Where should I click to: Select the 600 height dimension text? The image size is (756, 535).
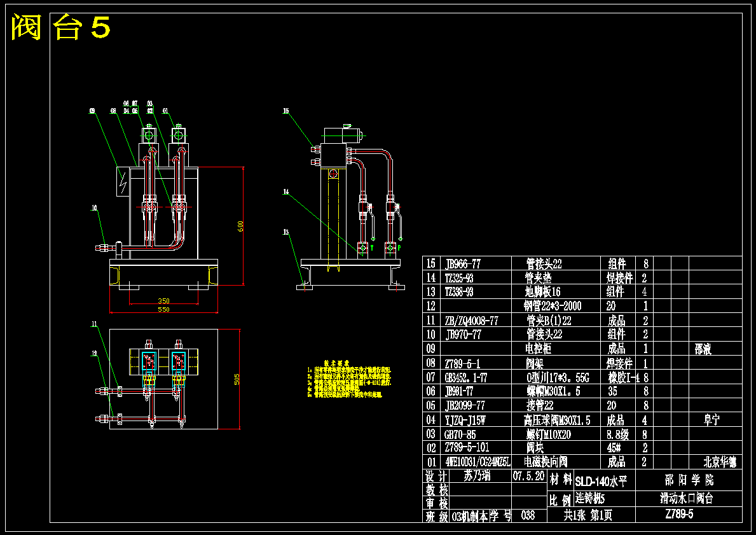pos(240,226)
